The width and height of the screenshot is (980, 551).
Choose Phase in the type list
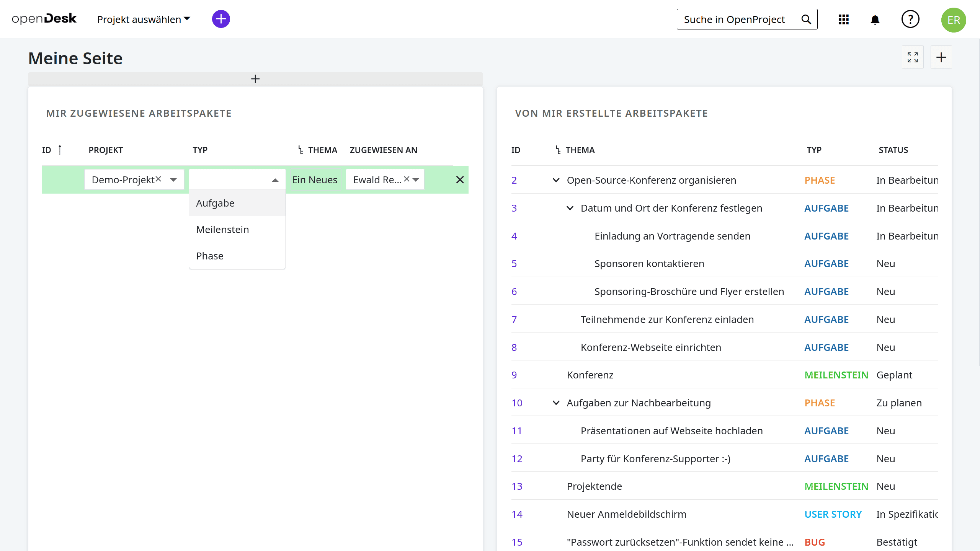click(x=210, y=256)
